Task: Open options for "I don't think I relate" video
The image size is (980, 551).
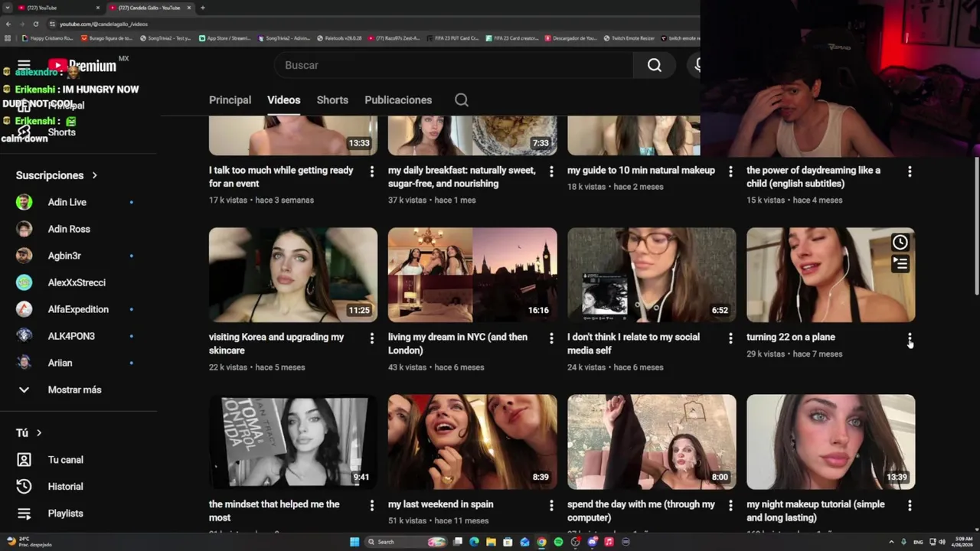Action: 730,338
